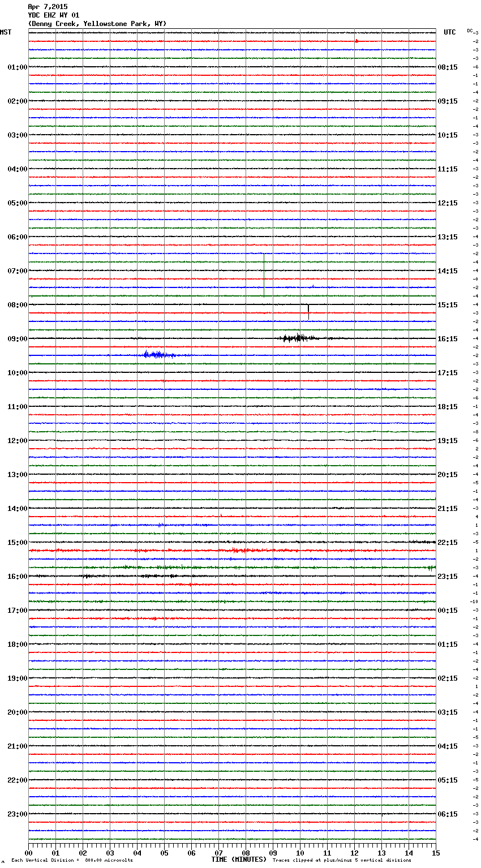Select the MST time label '15:00'
Viewport: 481px width, 868px height.
click(x=18, y=543)
